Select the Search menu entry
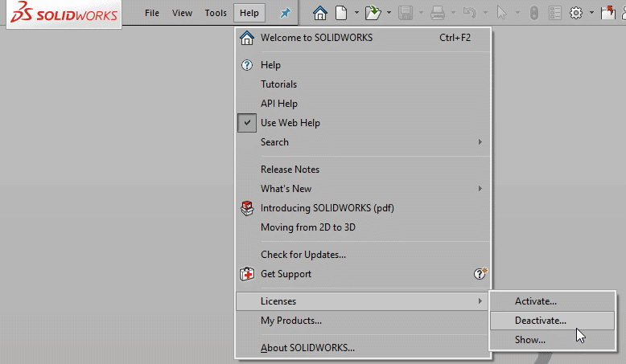Screen dimensions: 626x364 [363, 142]
